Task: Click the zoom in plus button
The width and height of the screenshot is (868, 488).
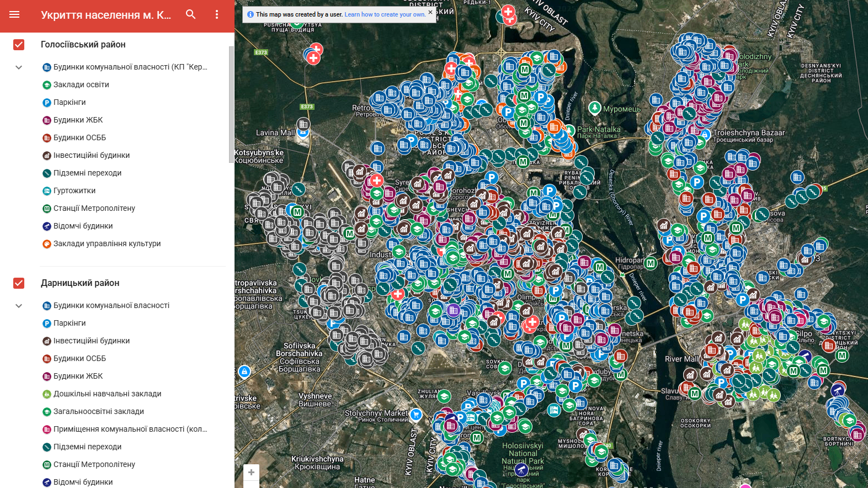Action: tap(251, 472)
